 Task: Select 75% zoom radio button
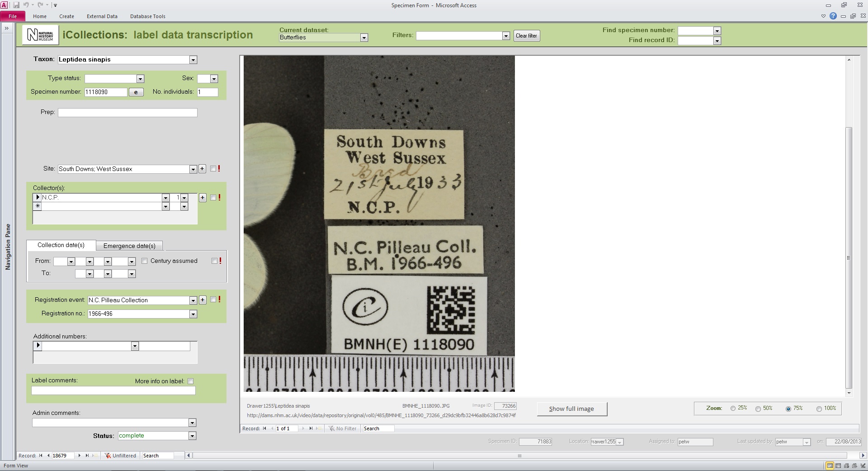click(x=788, y=409)
